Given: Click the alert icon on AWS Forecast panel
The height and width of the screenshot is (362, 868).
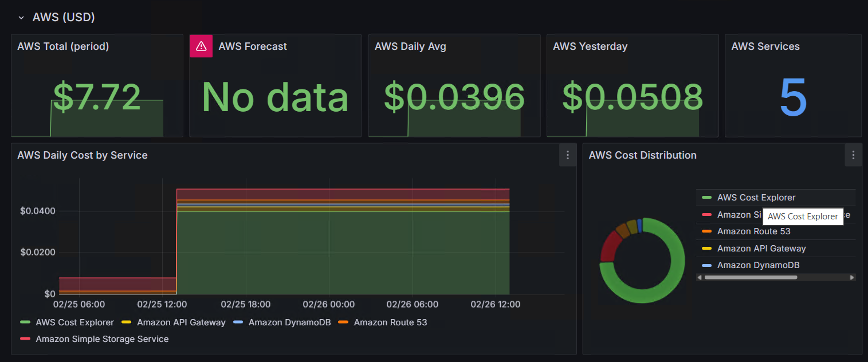Looking at the screenshot, I should (x=200, y=46).
